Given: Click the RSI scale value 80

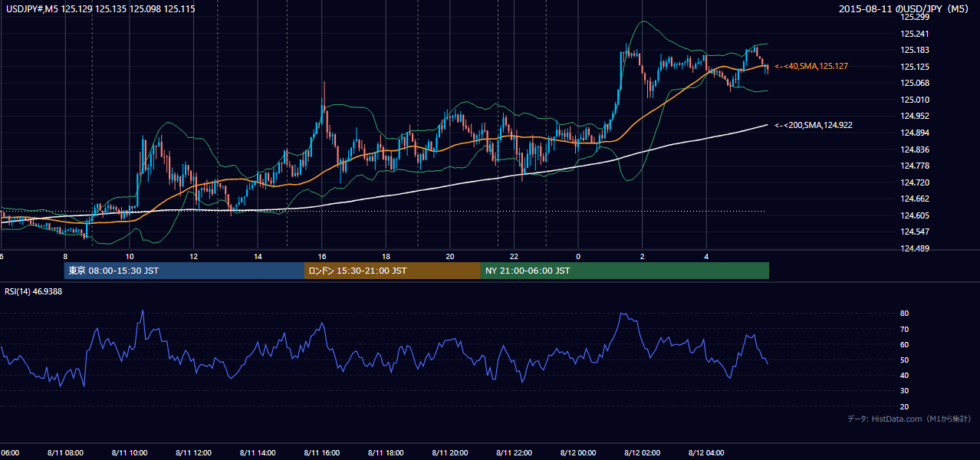Looking at the screenshot, I should (x=905, y=314).
